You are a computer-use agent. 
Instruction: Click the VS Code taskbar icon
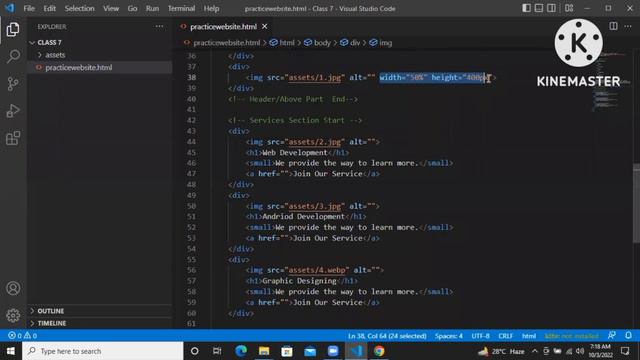pos(356,351)
